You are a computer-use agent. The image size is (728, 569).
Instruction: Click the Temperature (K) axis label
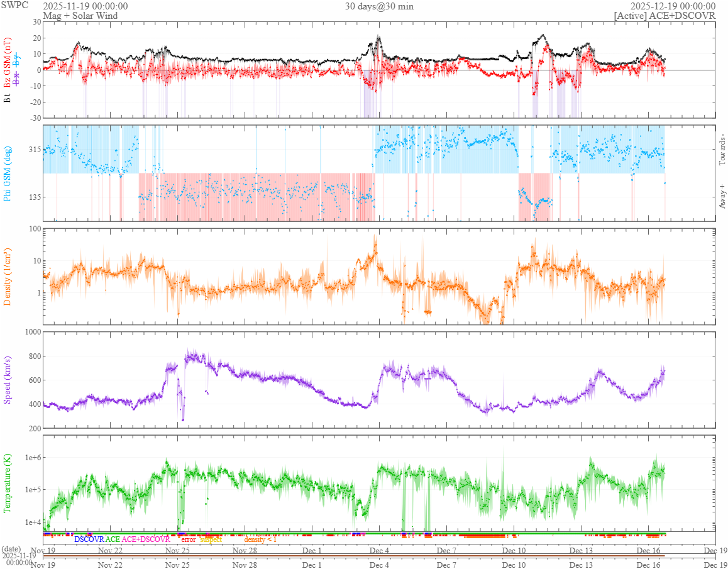click(8, 483)
